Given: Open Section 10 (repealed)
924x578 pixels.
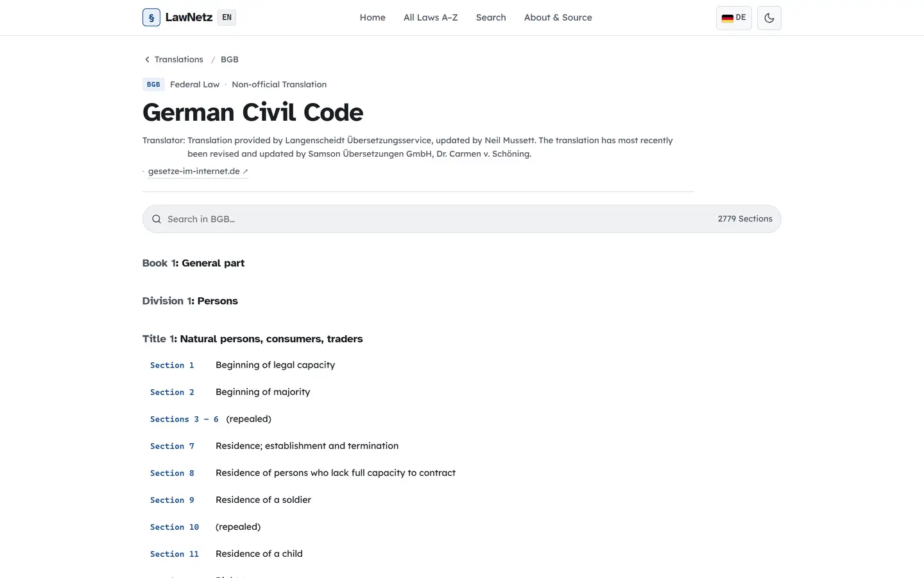Looking at the screenshot, I should point(462,527).
